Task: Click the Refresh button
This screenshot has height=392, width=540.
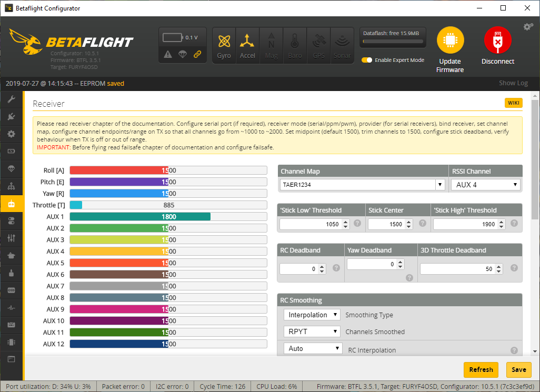Action: click(481, 369)
